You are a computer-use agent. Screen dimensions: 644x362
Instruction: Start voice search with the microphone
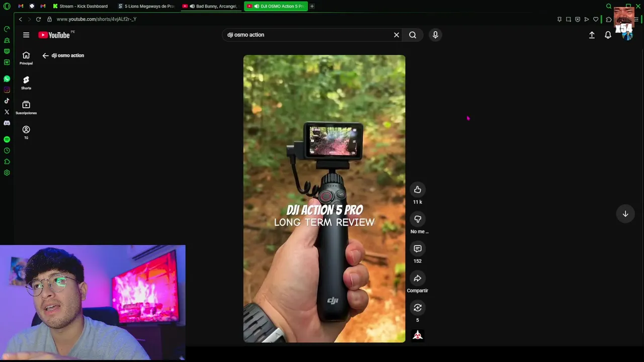tap(435, 35)
